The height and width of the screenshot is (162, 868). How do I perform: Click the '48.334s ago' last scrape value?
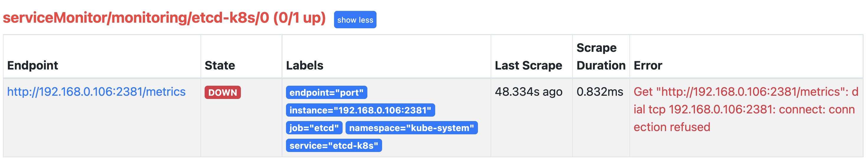pos(528,92)
